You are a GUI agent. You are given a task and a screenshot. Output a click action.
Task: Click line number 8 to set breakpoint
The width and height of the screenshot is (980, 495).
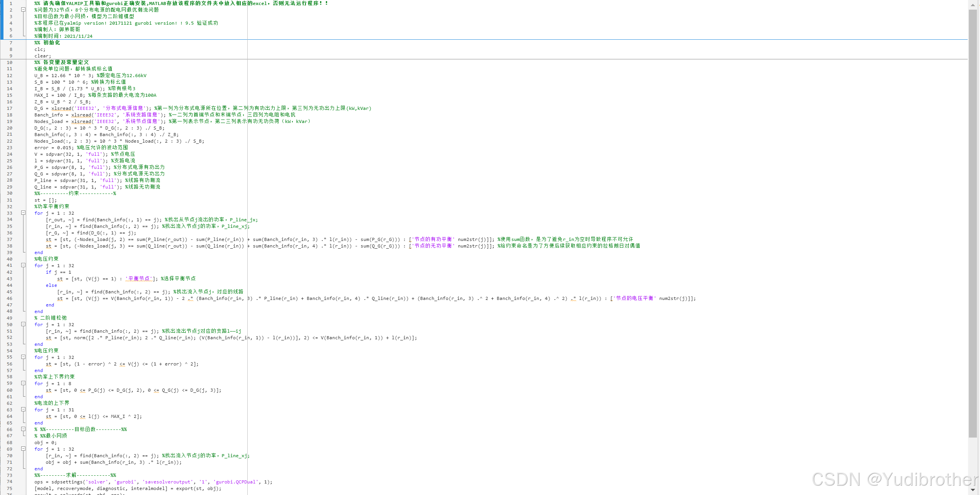tap(11, 49)
